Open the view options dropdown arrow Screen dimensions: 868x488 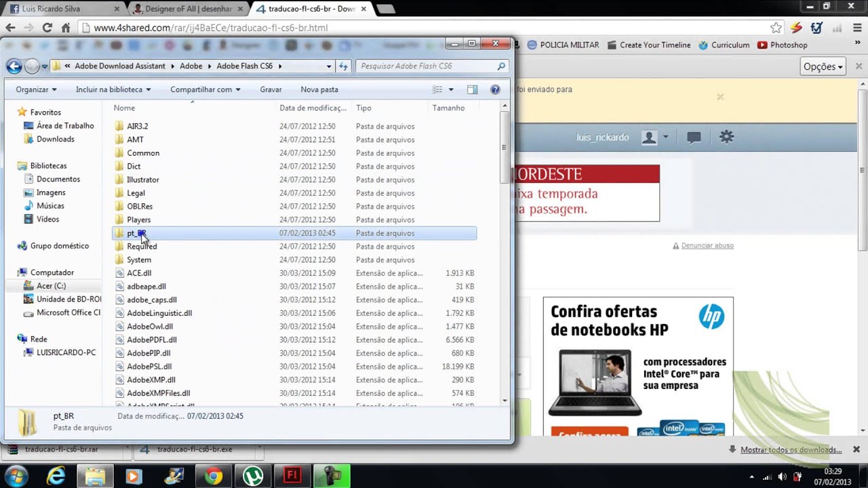(451, 89)
